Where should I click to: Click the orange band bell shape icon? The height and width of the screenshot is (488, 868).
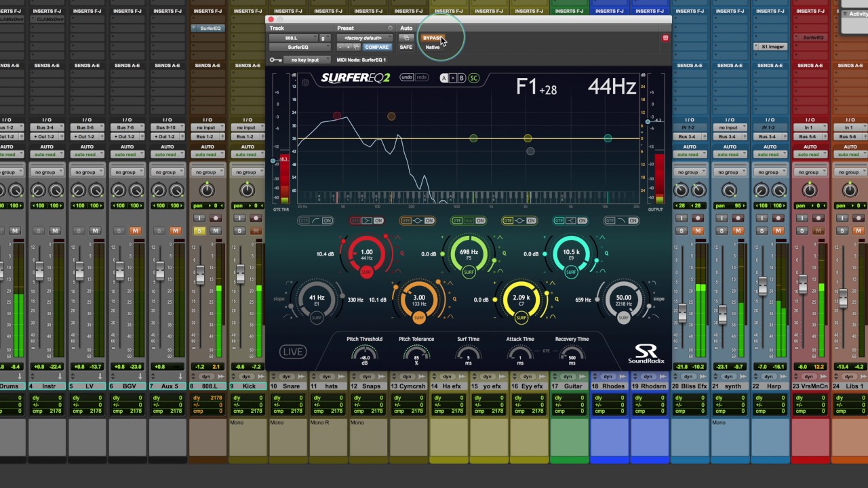coord(418,220)
